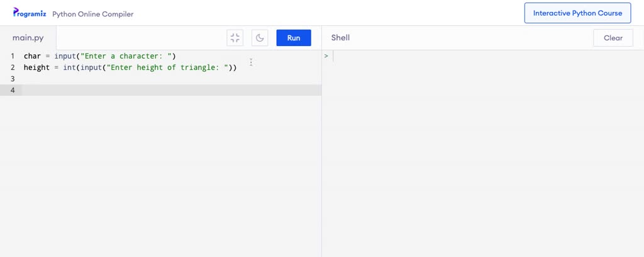This screenshot has width=644, height=257.
Task: Collapse editor with the fullscreen-exit icon
Action: (x=235, y=38)
